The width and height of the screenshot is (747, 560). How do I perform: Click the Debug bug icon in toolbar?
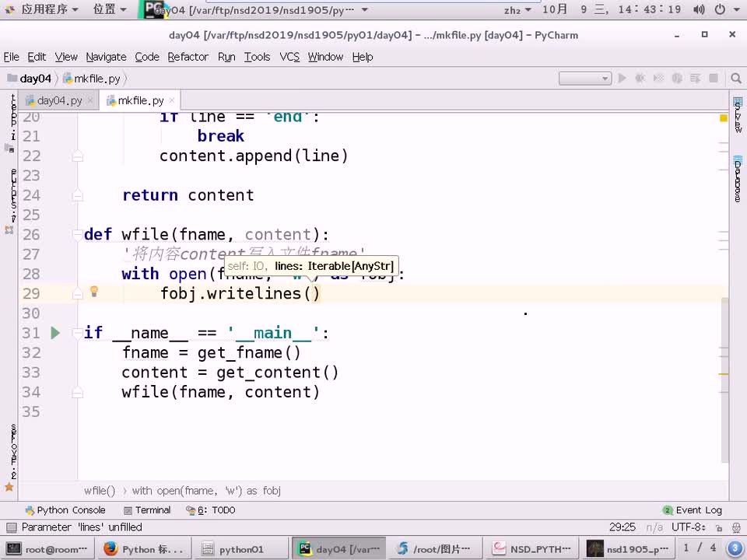coord(640,78)
